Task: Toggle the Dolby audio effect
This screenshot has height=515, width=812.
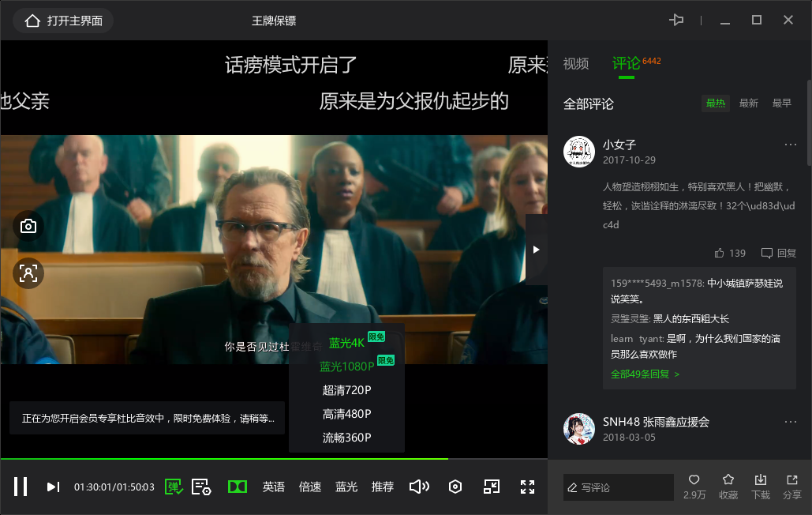Action: 238,487
